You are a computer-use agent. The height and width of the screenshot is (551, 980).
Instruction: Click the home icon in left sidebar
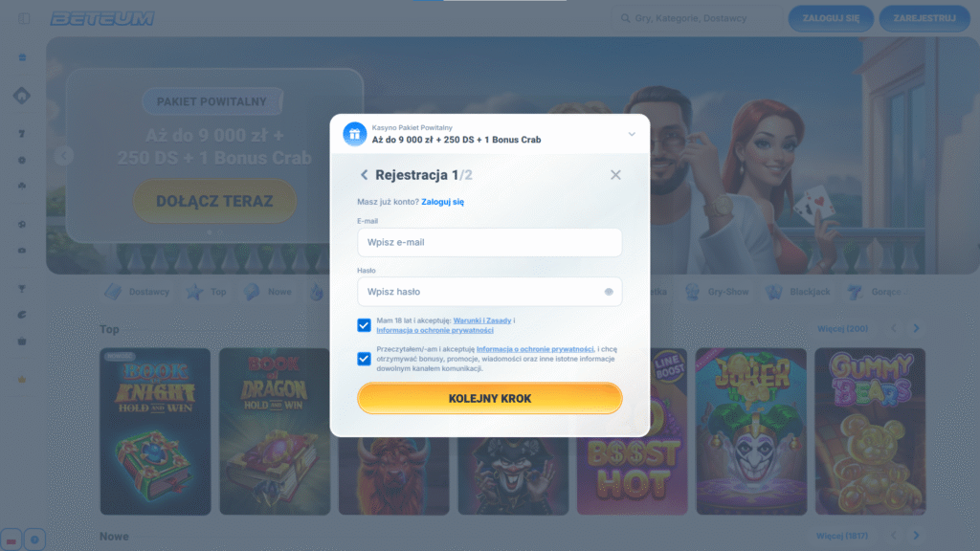point(22,96)
